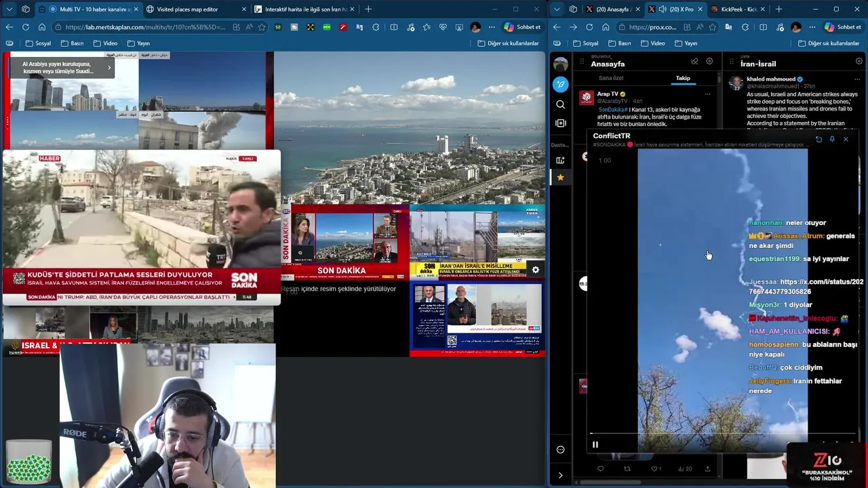Open workspaces in the right browser
The image size is (868, 488).
573,9
